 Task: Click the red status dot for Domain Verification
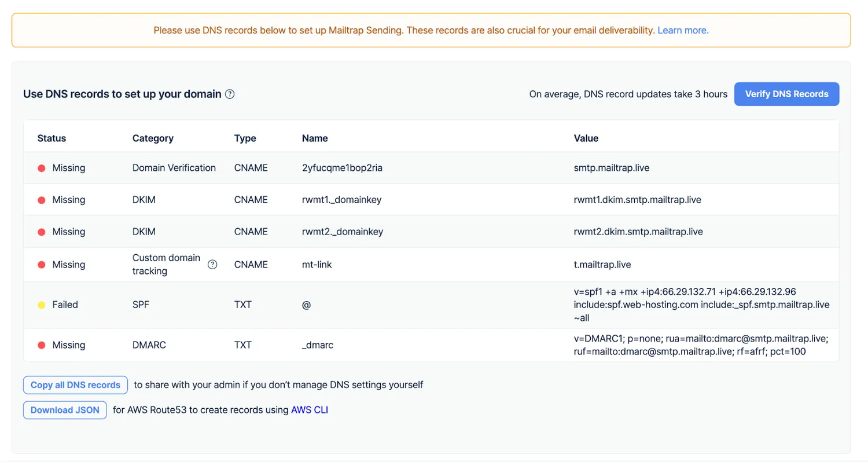point(42,168)
